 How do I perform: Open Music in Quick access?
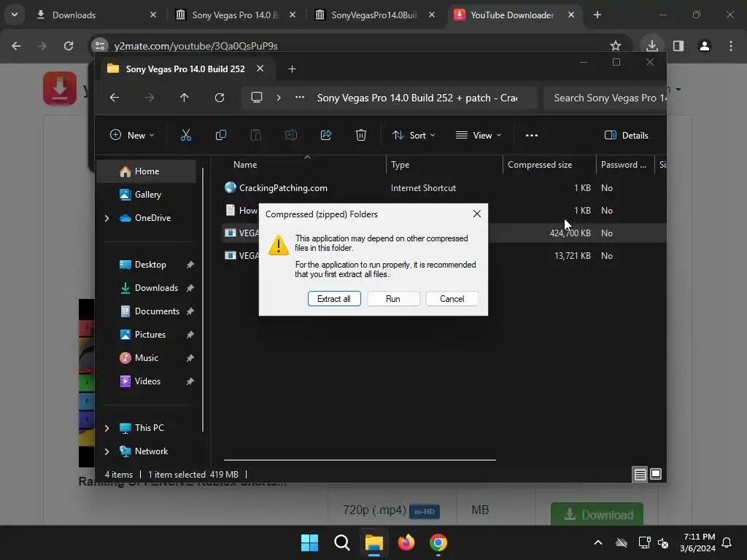pyautogui.click(x=146, y=357)
